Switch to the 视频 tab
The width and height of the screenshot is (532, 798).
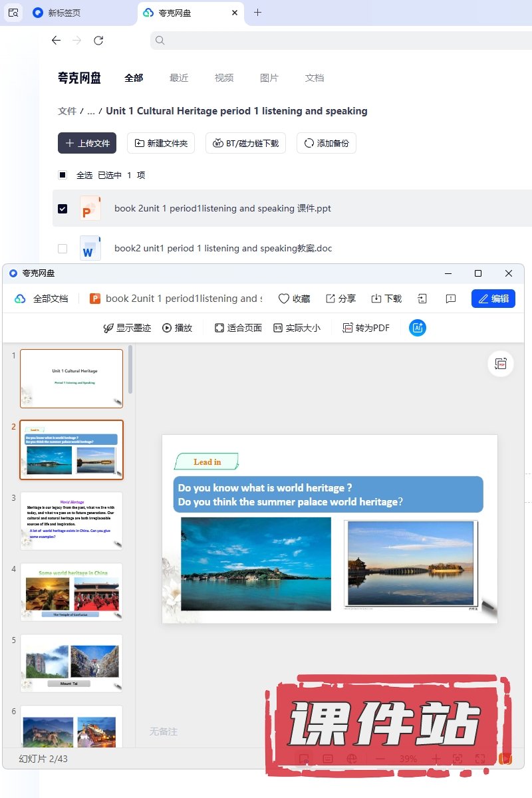coord(224,78)
